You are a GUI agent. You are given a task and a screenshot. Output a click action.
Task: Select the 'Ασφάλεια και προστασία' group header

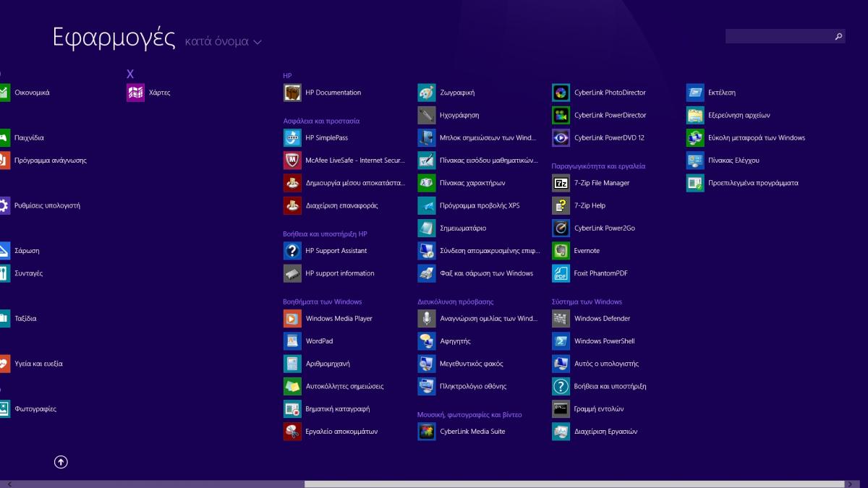321,121
